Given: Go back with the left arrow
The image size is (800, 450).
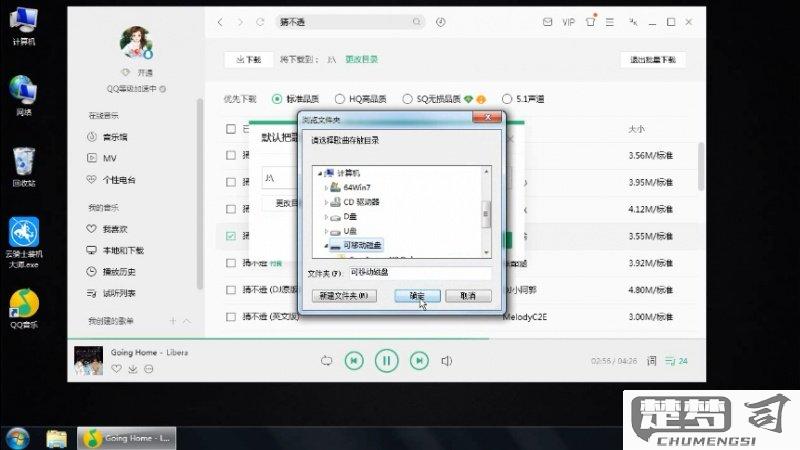Looking at the screenshot, I should (x=220, y=22).
